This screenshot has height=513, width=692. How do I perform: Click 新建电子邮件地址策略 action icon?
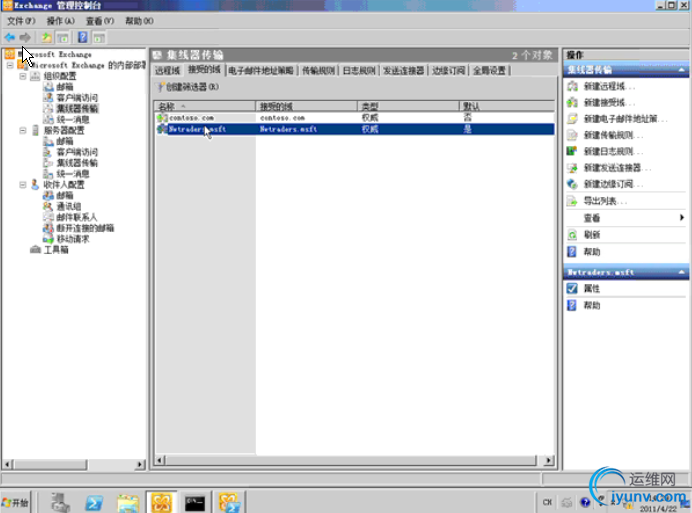point(572,119)
